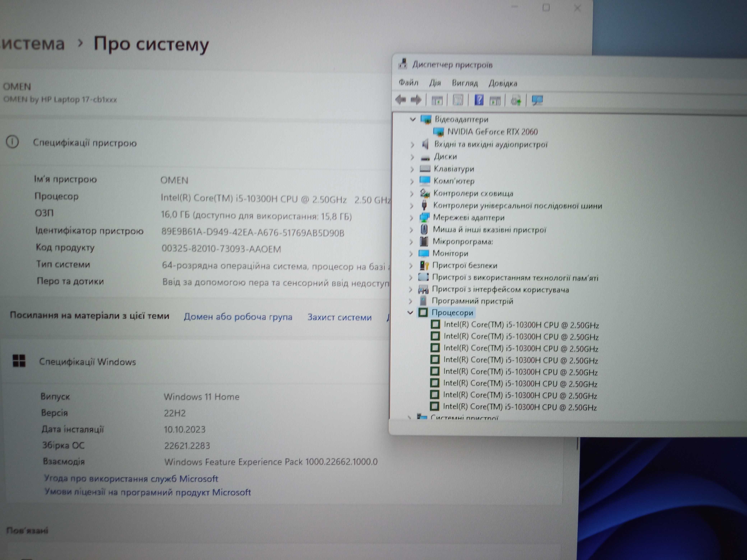Select the first i5-10300H processor entry
The width and height of the screenshot is (747, 560).
[x=521, y=325]
